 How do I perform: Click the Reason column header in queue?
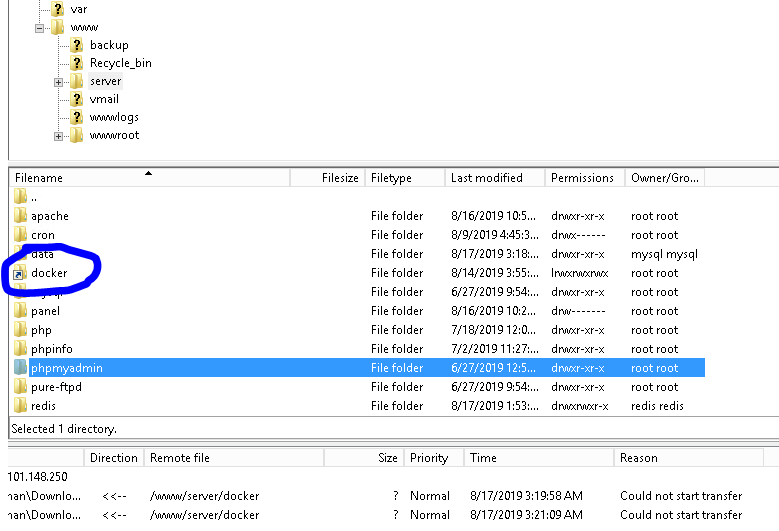pos(638,458)
